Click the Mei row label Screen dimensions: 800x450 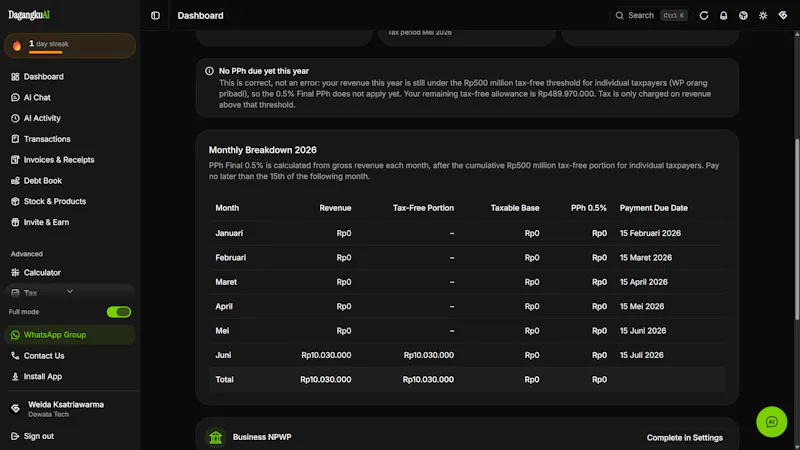click(222, 331)
